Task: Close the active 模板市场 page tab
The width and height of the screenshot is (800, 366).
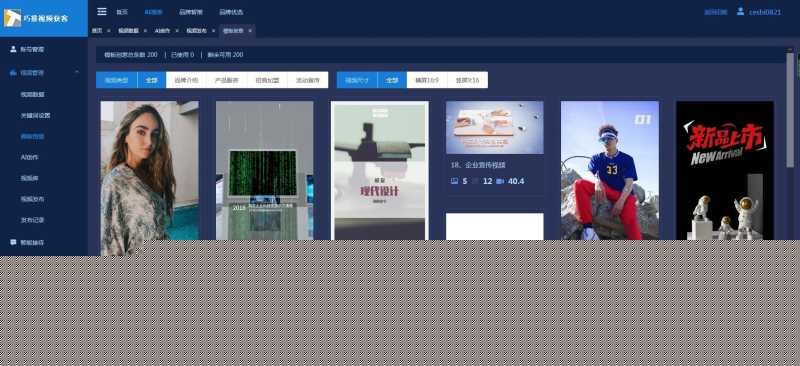Action: [249, 31]
